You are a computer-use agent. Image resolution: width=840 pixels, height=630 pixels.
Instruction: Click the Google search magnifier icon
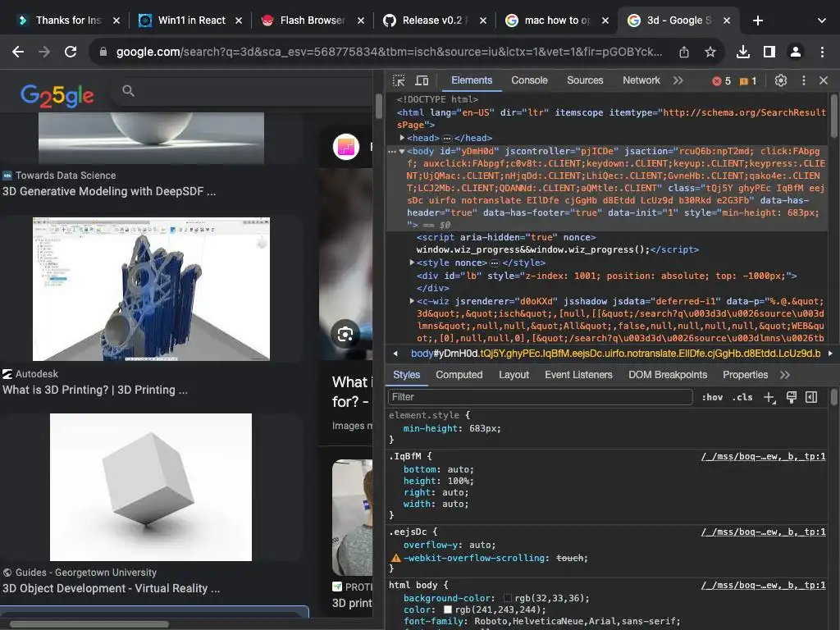[128, 91]
